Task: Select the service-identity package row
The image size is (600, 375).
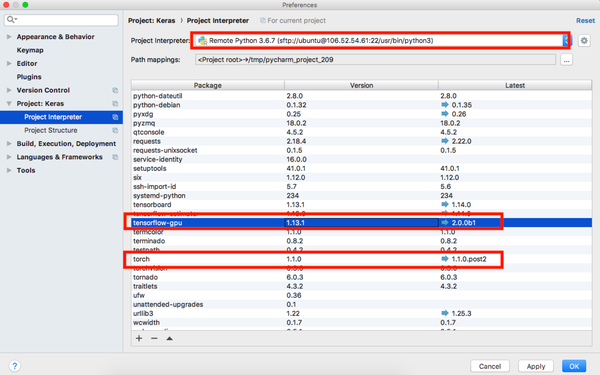Action: click(362, 159)
